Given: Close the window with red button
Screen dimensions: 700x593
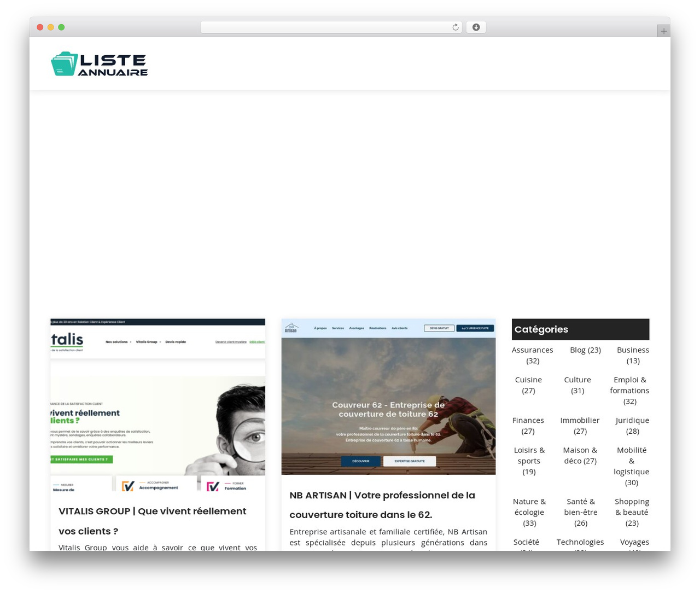Looking at the screenshot, I should [40, 27].
